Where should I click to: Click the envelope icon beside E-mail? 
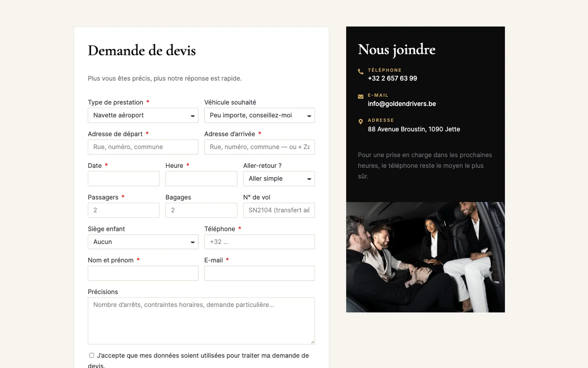tap(360, 97)
